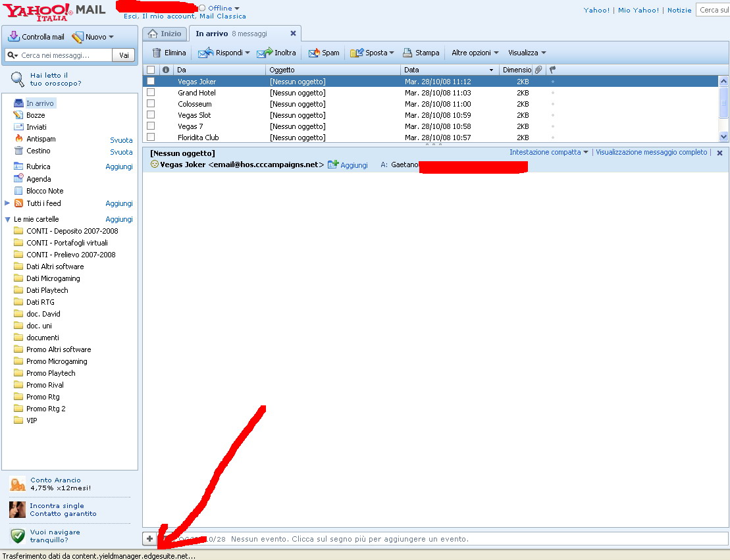Sort messages by the Da column
This screenshot has width=730, height=560.
[219, 70]
